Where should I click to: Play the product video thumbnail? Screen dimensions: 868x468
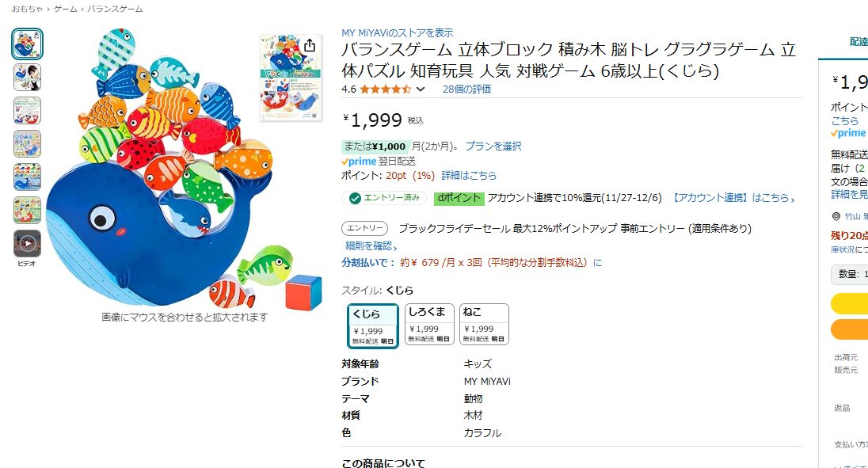(x=27, y=243)
